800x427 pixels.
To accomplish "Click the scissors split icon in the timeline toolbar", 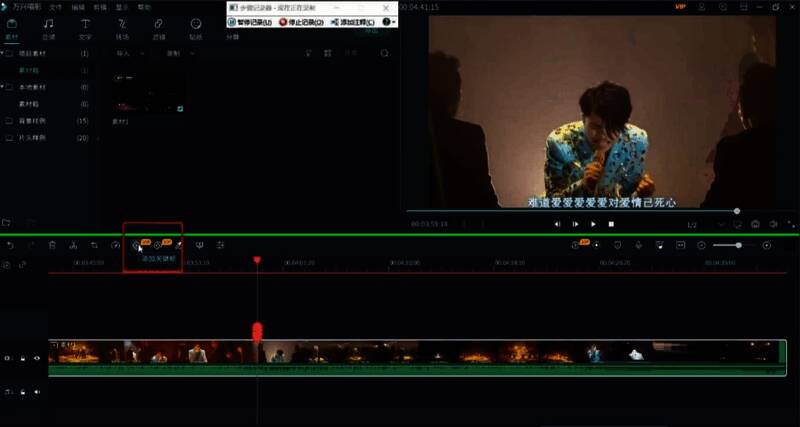I will pyautogui.click(x=73, y=245).
